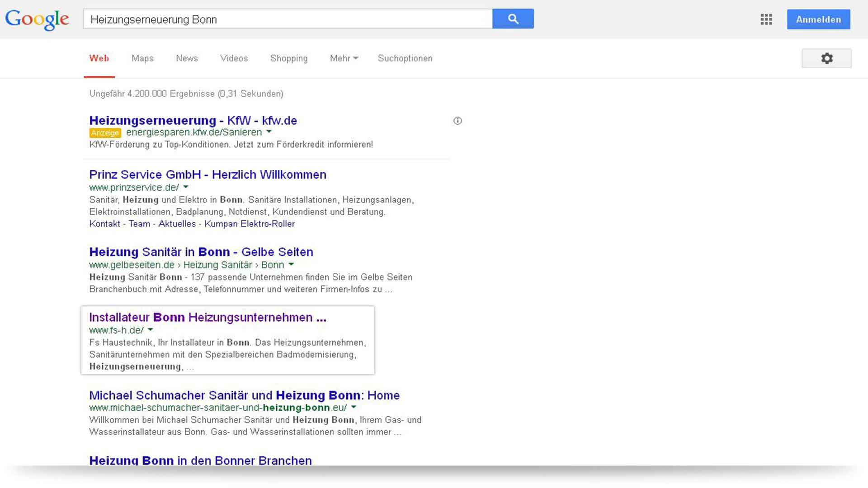Open Heizung Sanitär in Bonn Gelbe Seiten

tap(201, 252)
